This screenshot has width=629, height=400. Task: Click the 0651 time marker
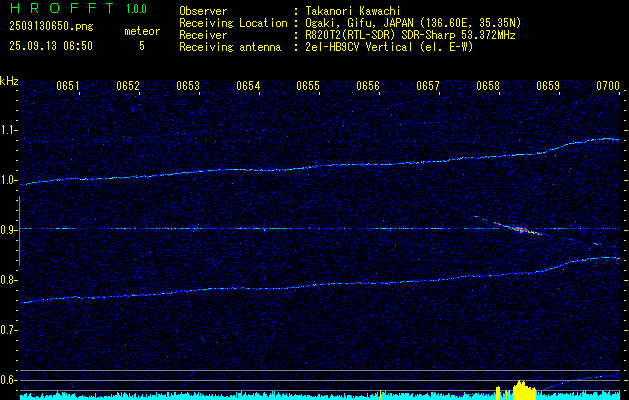point(68,87)
